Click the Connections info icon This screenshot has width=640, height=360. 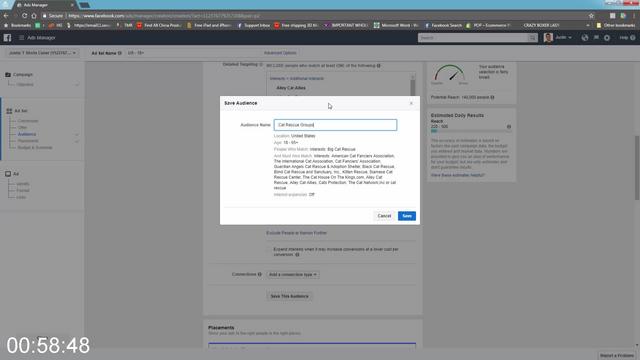(x=260, y=274)
